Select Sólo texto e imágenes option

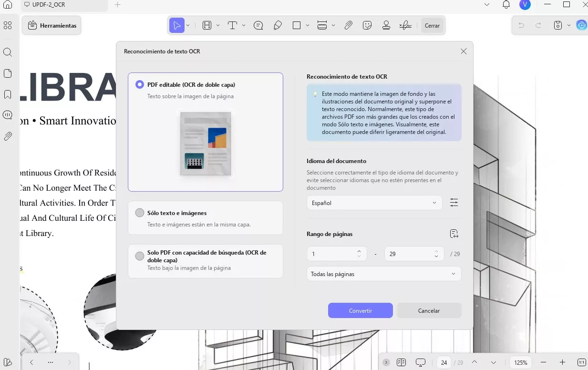[x=206, y=218]
